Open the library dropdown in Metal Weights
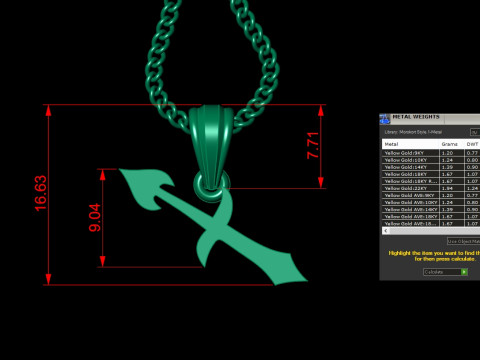Viewport: 480px width, 360px height. click(x=475, y=132)
